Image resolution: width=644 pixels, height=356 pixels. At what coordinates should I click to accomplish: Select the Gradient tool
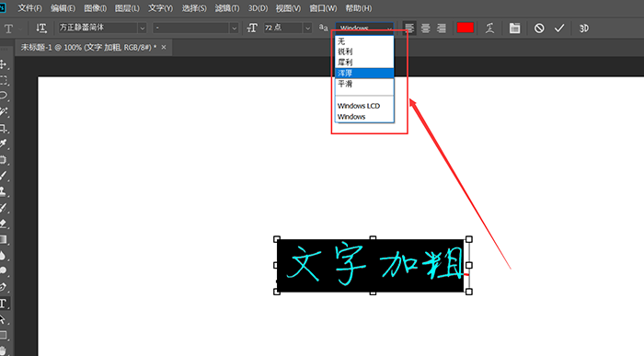(x=4, y=239)
